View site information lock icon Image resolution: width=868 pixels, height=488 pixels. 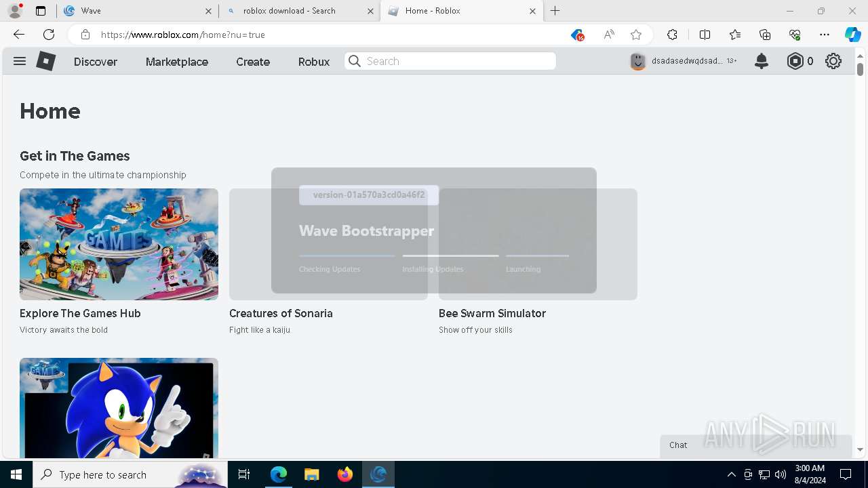[x=85, y=35]
